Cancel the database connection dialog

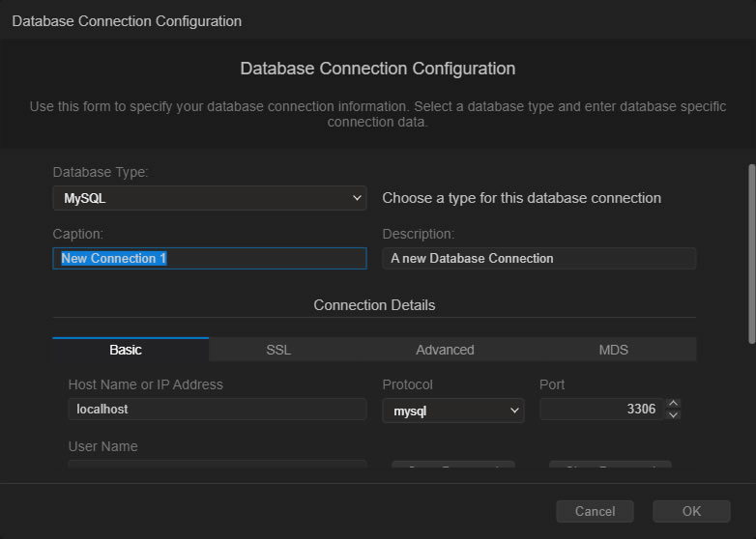pos(595,511)
